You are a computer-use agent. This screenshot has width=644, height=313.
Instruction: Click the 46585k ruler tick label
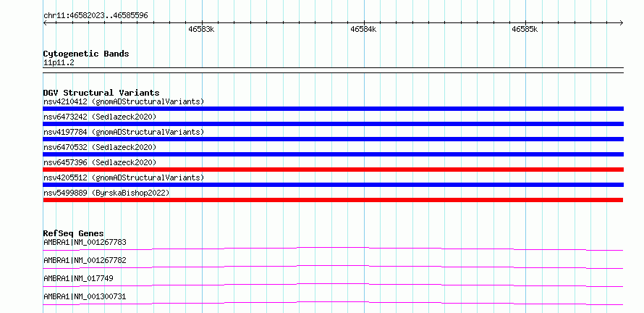[525, 30]
